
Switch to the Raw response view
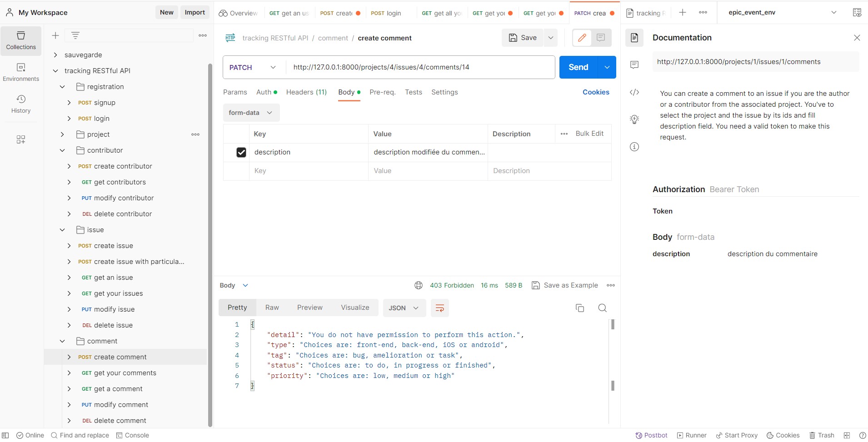[272, 308]
